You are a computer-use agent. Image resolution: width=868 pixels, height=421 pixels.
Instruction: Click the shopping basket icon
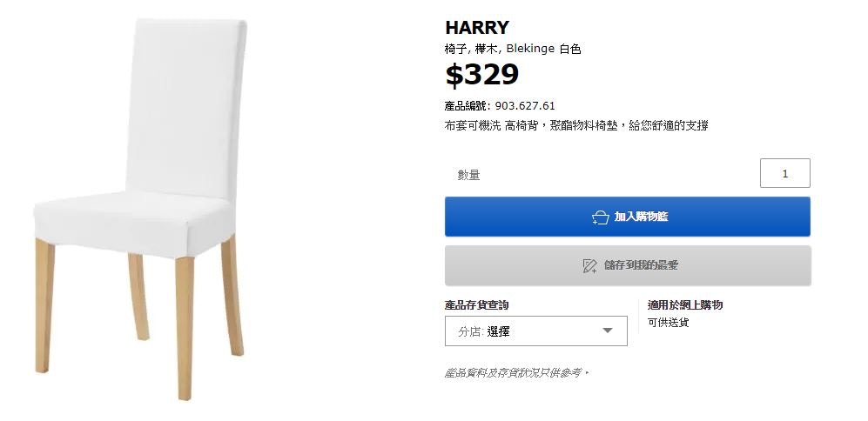click(600, 217)
